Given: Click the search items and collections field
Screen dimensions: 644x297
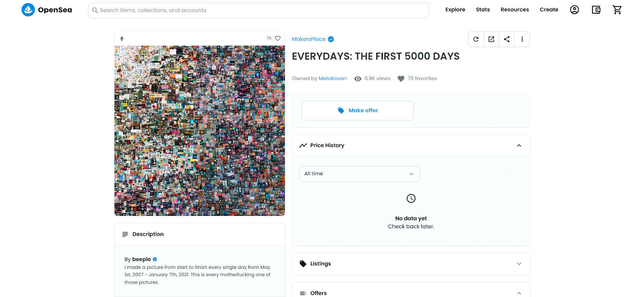Looking at the screenshot, I should coord(258,10).
